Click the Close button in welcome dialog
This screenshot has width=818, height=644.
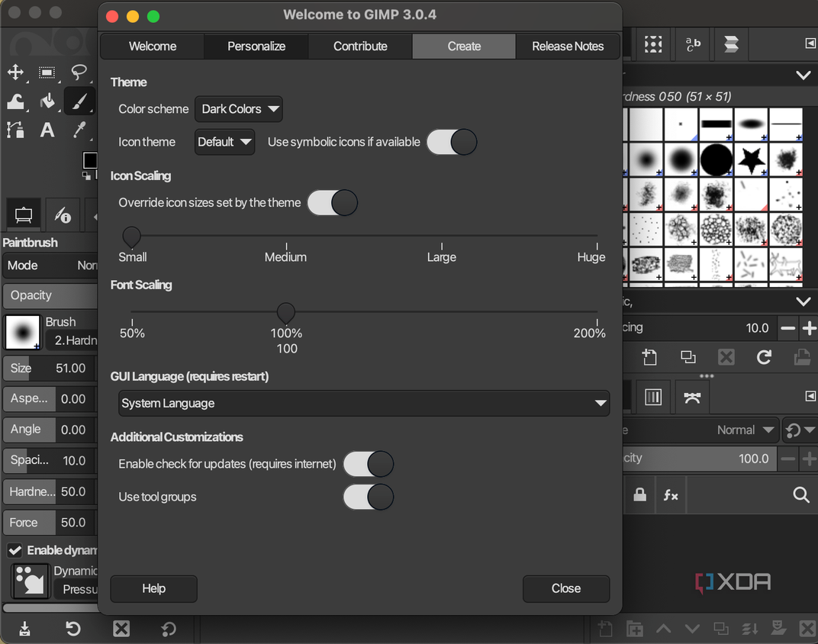[x=566, y=589]
